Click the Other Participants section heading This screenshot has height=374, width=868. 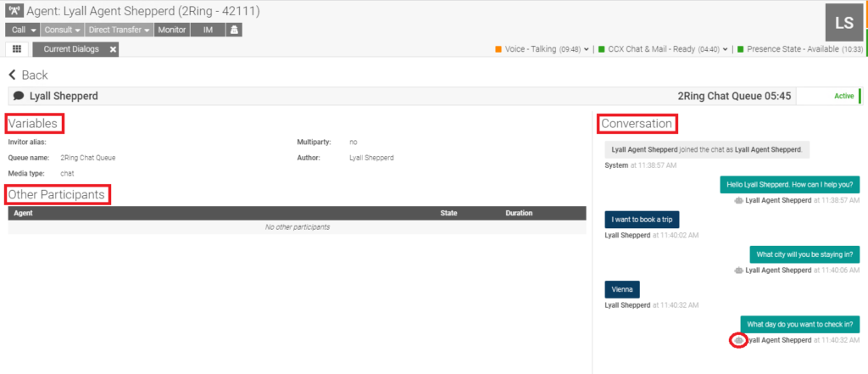click(x=57, y=194)
